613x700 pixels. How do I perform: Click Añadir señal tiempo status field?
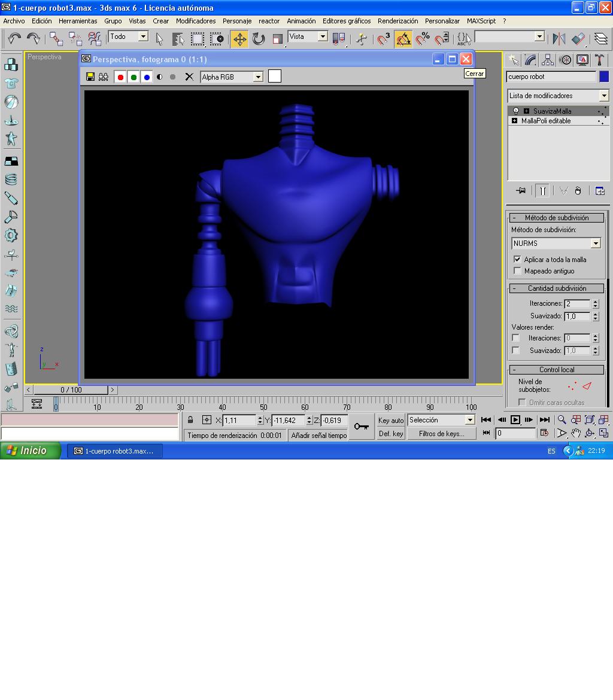click(319, 436)
